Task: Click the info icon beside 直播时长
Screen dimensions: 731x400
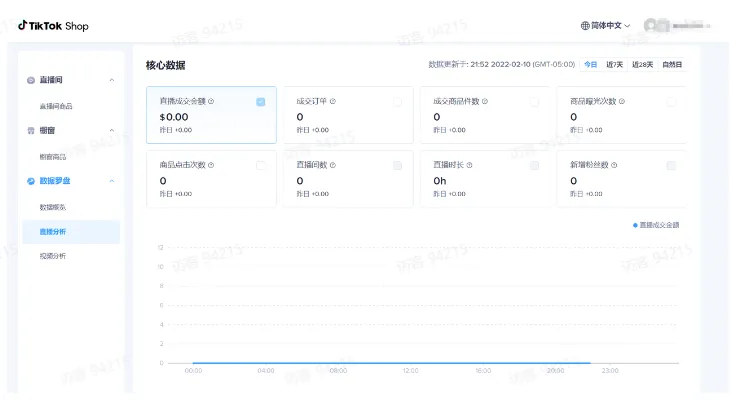Action: click(x=469, y=165)
